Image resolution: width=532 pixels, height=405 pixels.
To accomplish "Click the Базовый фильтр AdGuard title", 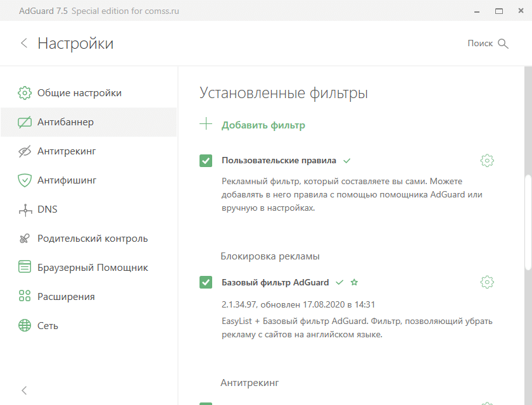I will (275, 282).
